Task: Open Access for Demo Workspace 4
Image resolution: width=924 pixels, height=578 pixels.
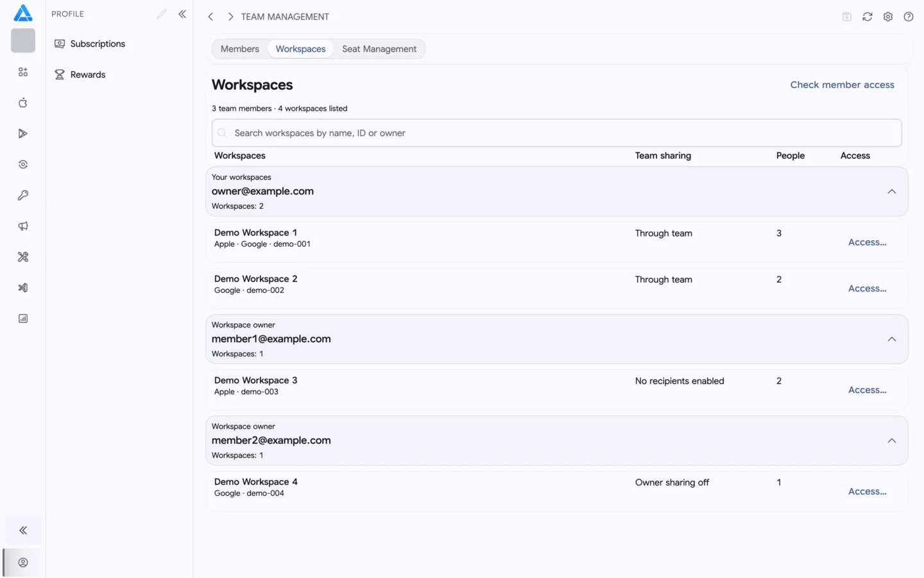Action: pos(868,491)
